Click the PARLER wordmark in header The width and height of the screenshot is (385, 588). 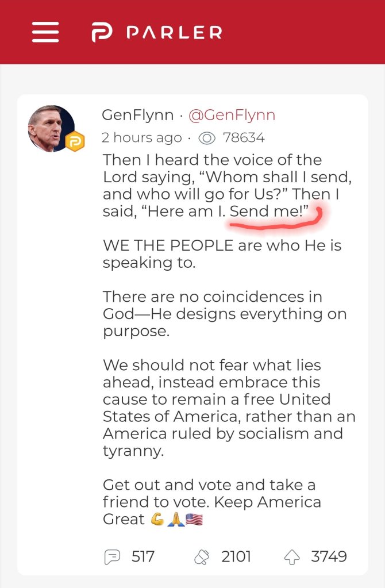pyautogui.click(x=174, y=33)
